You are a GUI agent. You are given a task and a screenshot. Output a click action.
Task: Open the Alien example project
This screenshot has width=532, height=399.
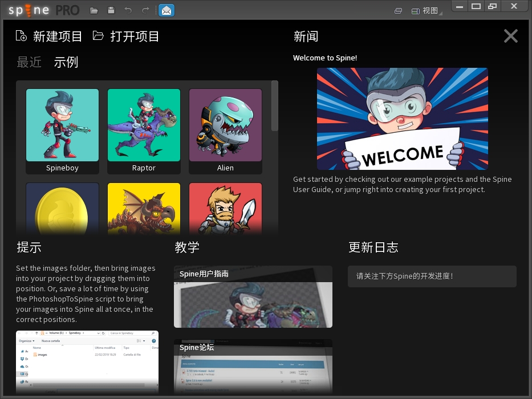[x=225, y=131]
